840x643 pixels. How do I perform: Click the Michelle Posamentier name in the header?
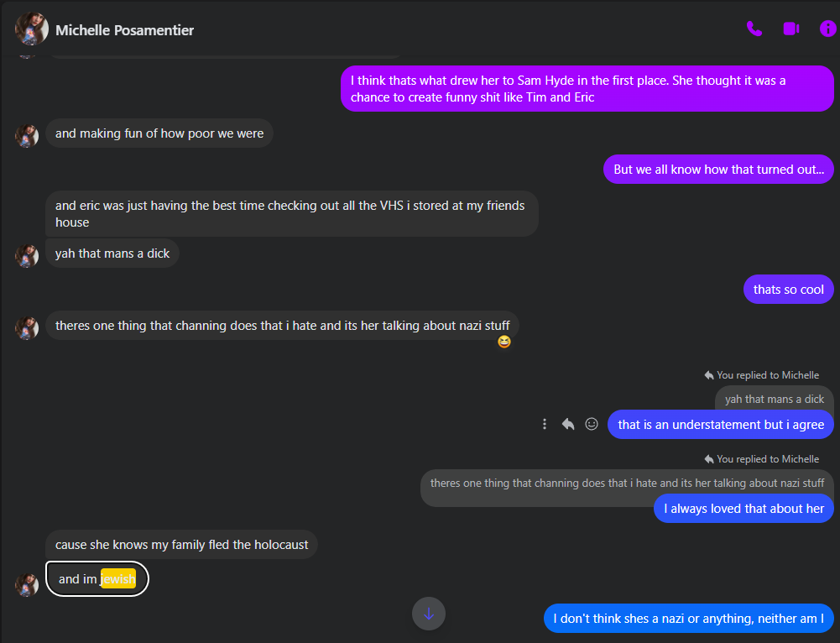coord(124,30)
